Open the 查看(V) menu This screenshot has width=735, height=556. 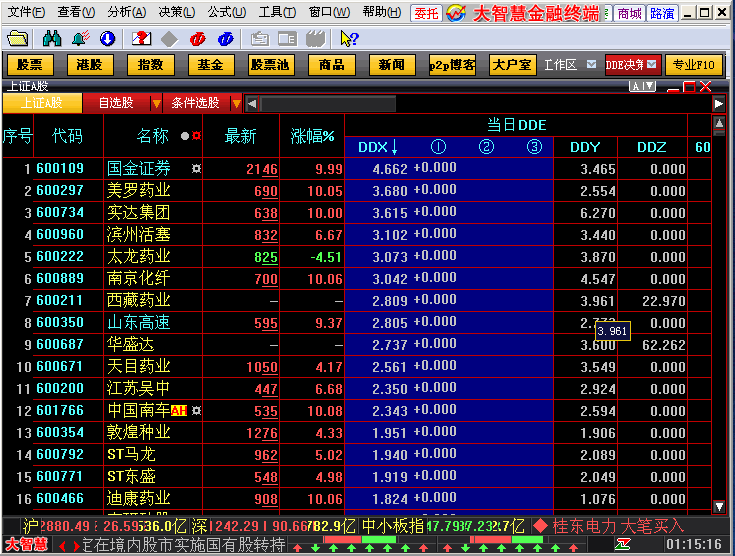[x=76, y=12]
